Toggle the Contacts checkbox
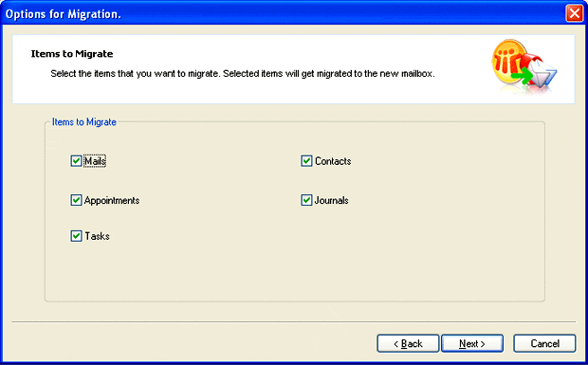This screenshot has width=588, height=365. (306, 161)
